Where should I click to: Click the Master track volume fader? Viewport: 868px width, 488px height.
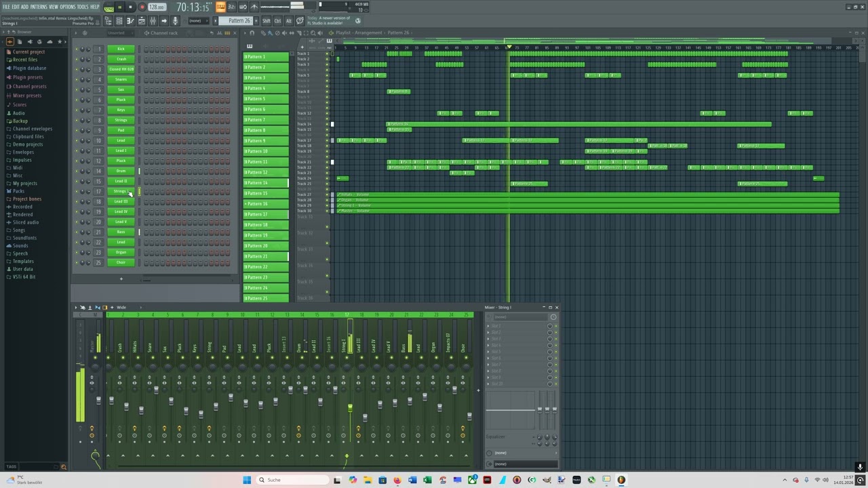tap(99, 400)
